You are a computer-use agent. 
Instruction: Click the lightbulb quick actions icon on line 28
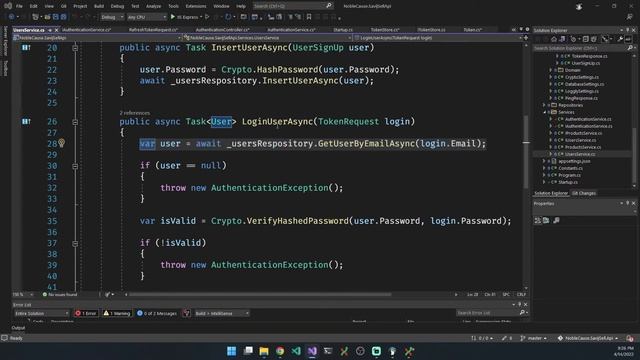point(62,143)
